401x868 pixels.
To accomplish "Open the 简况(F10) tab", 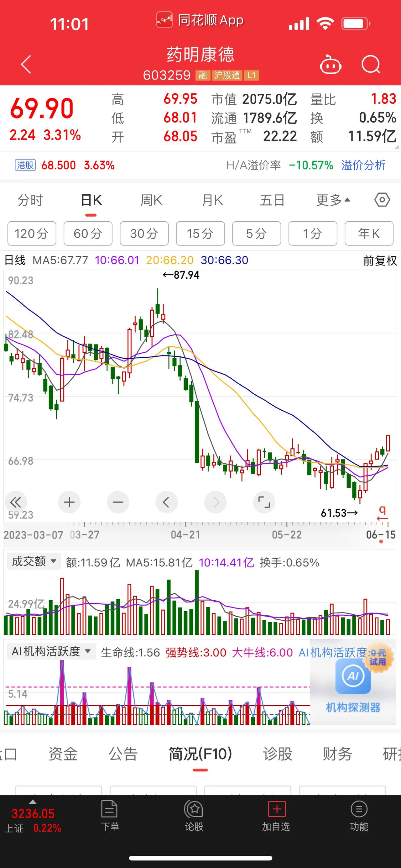I will (x=200, y=754).
